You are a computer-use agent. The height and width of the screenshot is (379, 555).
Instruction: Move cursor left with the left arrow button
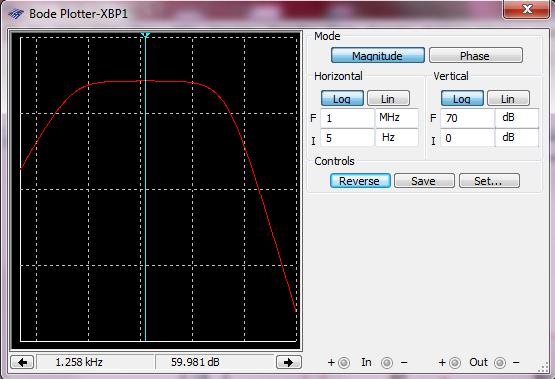[22, 362]
